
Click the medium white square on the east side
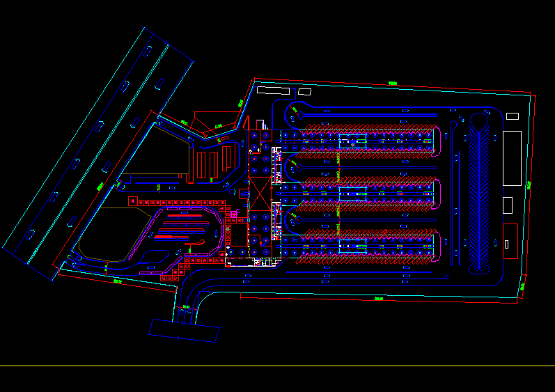tap(508, 205)
